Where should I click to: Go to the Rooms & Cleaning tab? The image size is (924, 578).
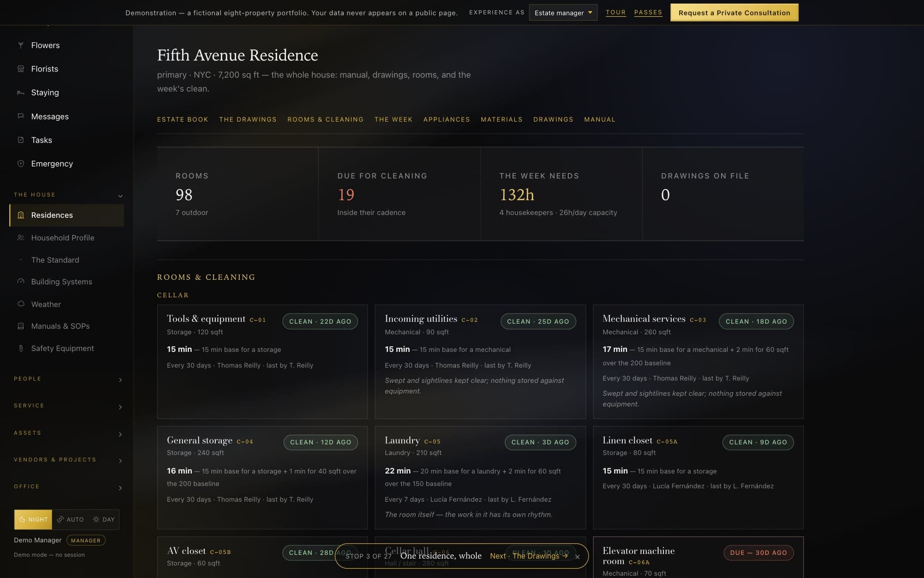pyautogui.click(x=325, y=119)
